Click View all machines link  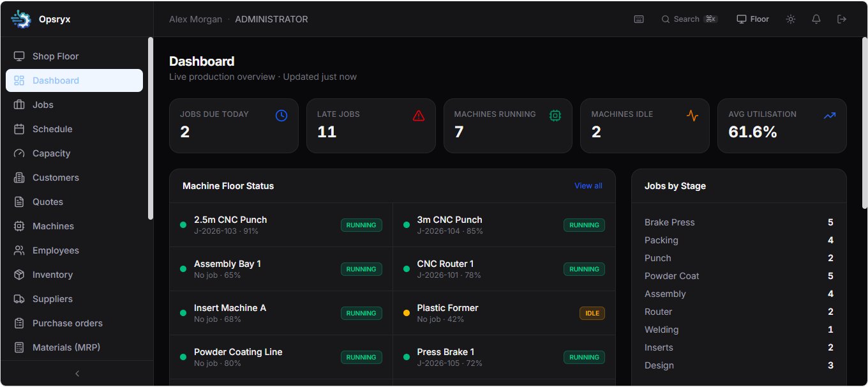pos(588,186)
